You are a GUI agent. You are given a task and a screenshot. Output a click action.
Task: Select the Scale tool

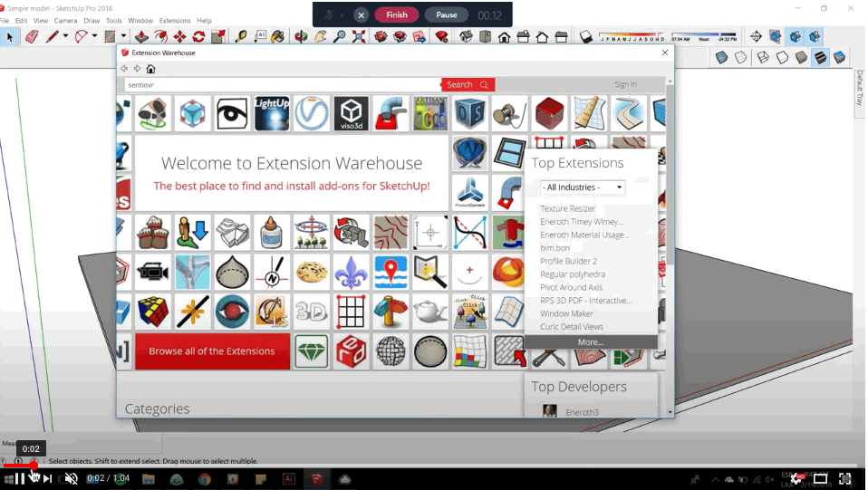pyautogui.click(x=218, y=37)
